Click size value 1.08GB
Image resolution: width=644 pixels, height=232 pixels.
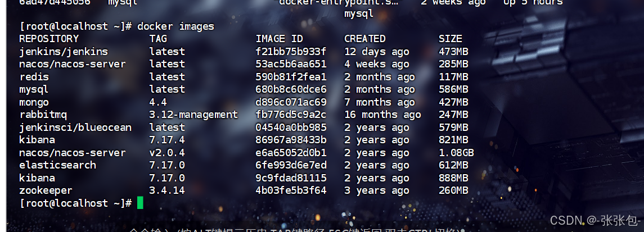[456, 153]
